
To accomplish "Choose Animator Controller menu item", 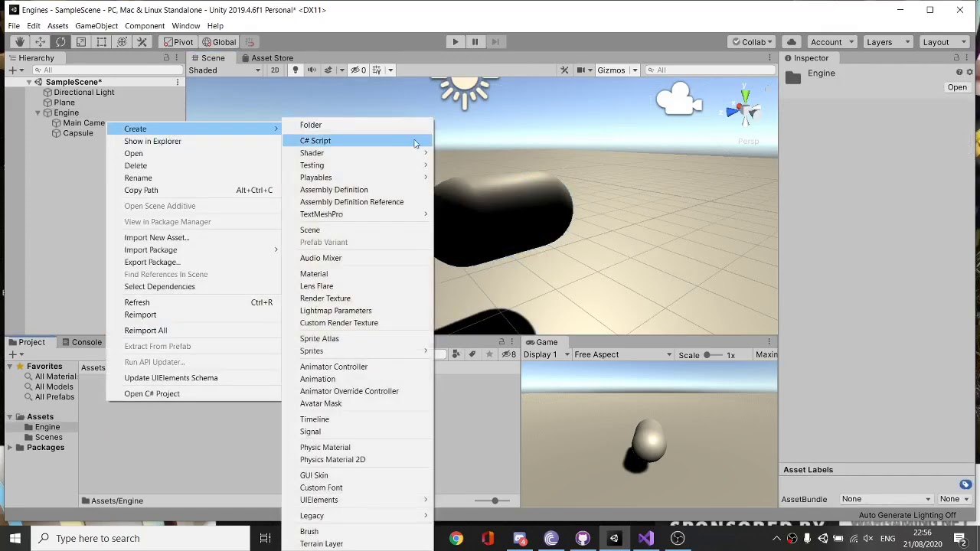I will (357, 367).
